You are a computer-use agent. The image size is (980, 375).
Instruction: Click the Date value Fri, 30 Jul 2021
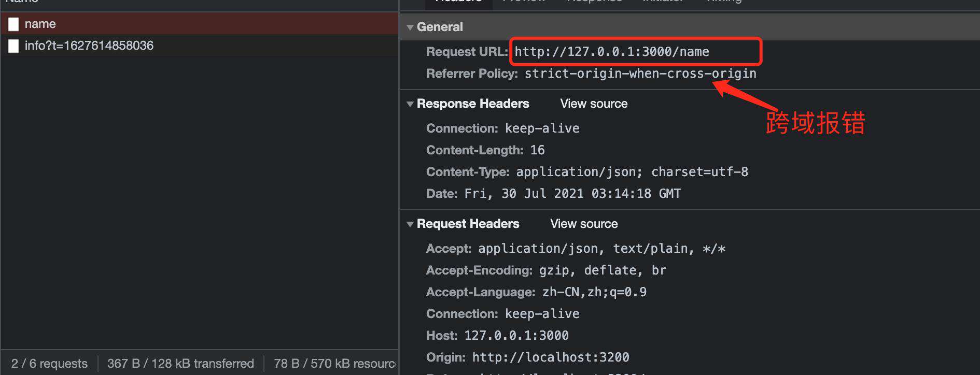573,194
